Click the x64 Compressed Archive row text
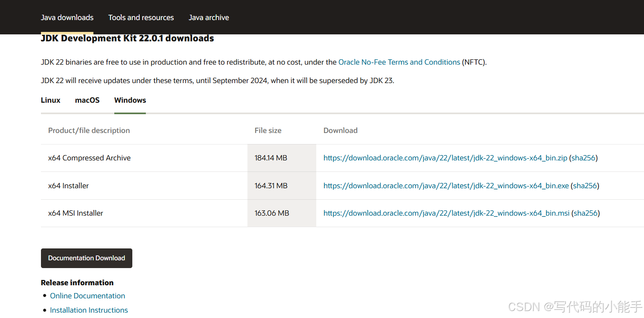Screen dimensions: 644x318 [x=89, y=158]
